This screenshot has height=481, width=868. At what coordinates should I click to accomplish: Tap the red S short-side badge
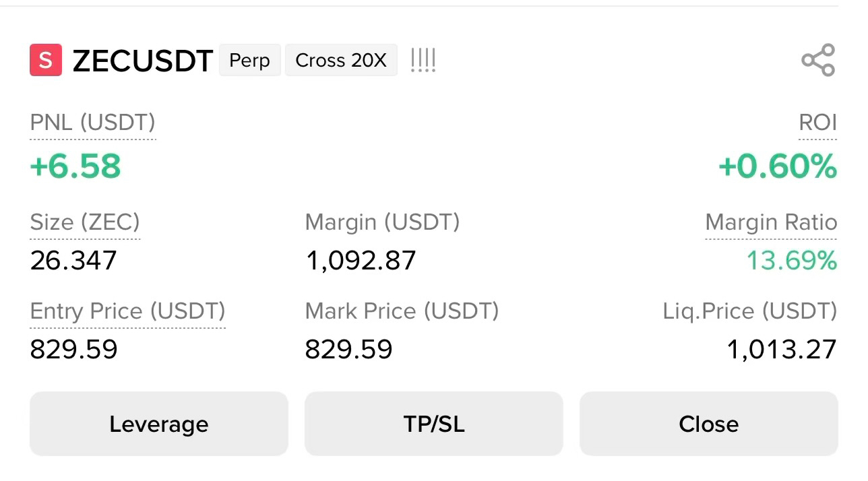tap(46, 60)
